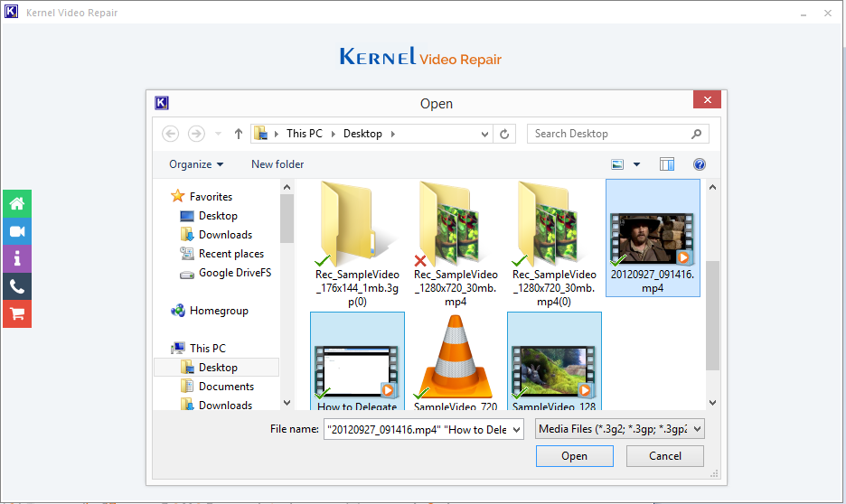Open the Organize dropdown menu

[x=196, y=164]
